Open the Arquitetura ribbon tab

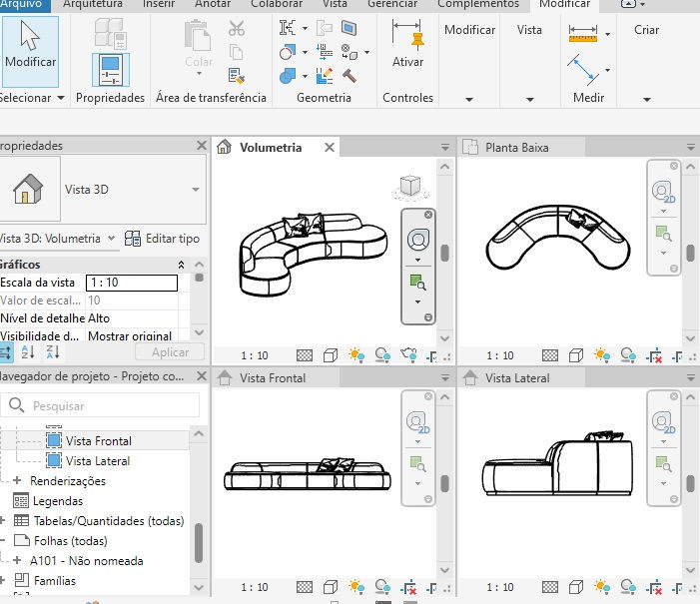point(93,4)
